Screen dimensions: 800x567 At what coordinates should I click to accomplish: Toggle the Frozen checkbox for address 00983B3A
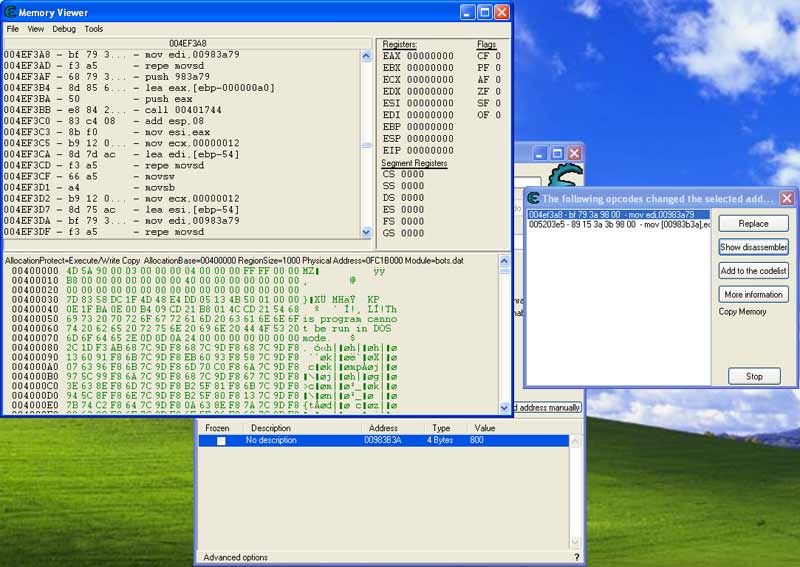point(221,441)
